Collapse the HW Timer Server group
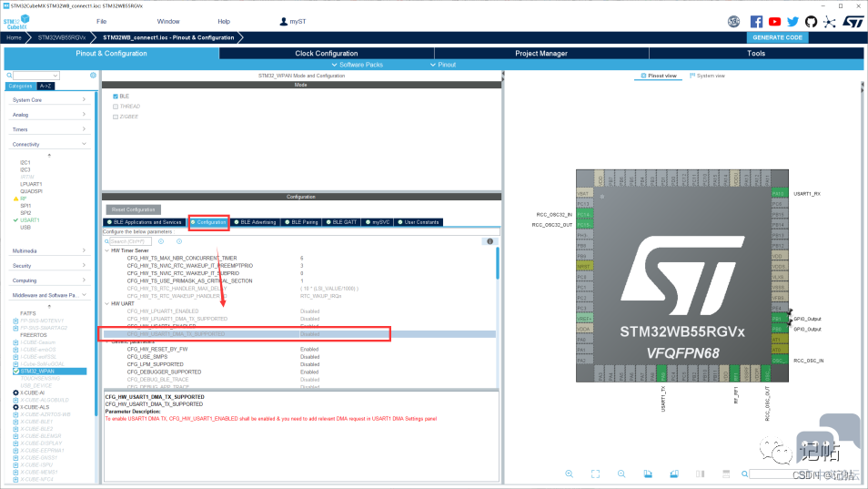Image resolution: width=868 pixels, height=489 pixels. pyautogui.click(x=107, y=250)
